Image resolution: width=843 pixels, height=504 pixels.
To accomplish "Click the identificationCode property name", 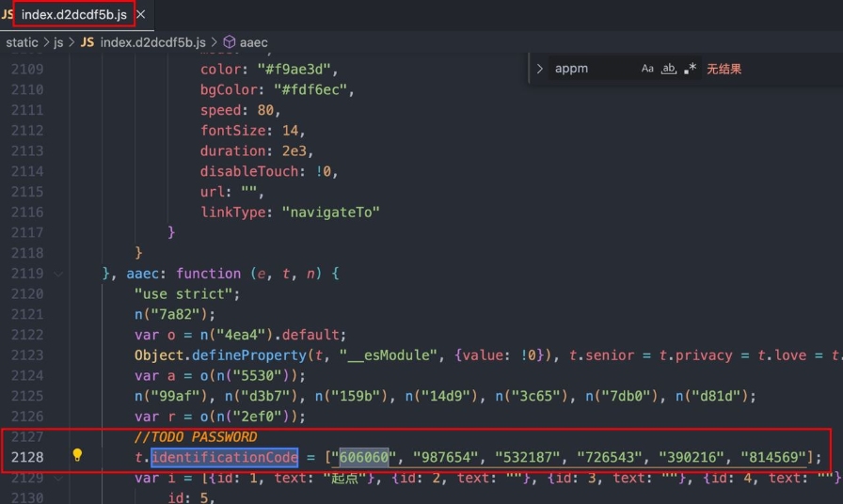I will point(224,458).
